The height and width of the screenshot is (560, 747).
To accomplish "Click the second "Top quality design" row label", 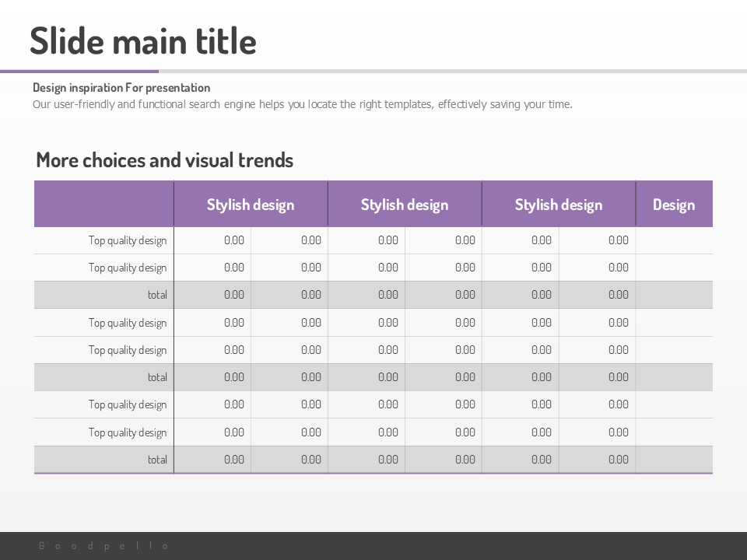I will 128,268.
